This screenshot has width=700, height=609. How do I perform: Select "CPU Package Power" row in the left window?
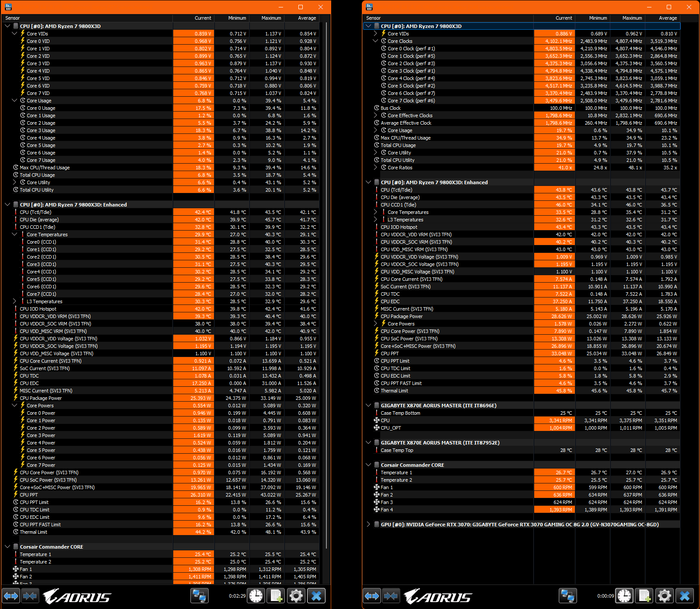coord(161,398)
